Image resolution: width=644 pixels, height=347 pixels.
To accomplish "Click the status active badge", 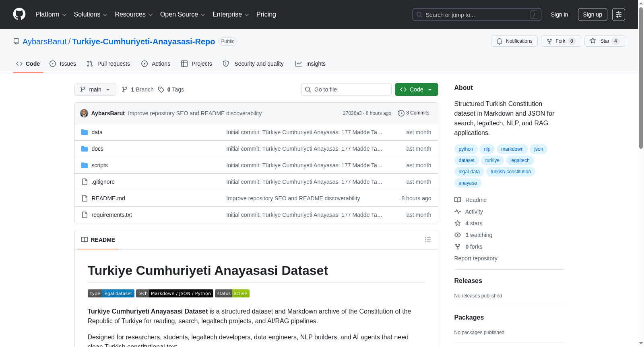I will tap(232, 293).
